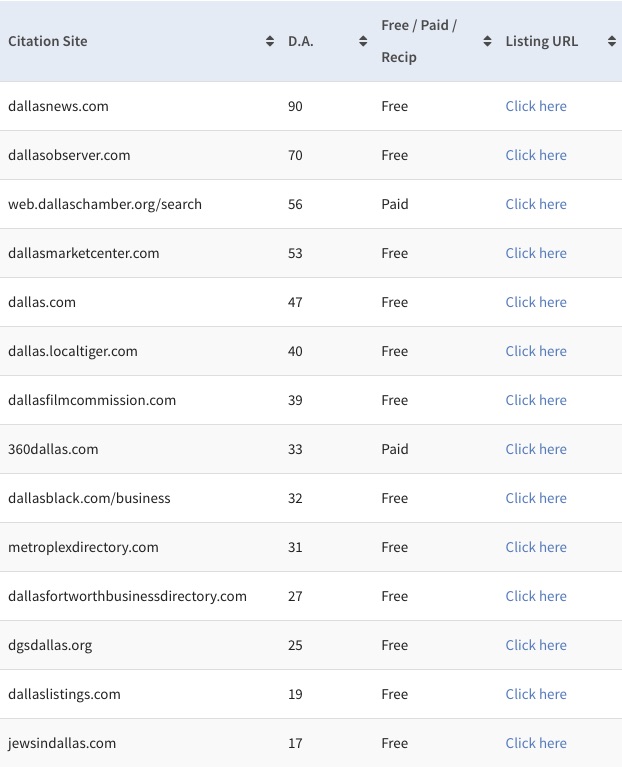Click the Listing URL header label

(542, 41)
